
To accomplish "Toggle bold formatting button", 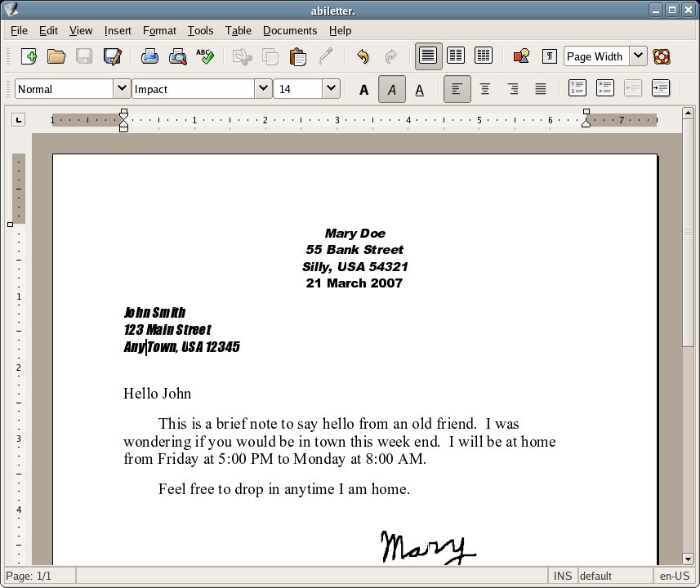I will click(364, 89).
